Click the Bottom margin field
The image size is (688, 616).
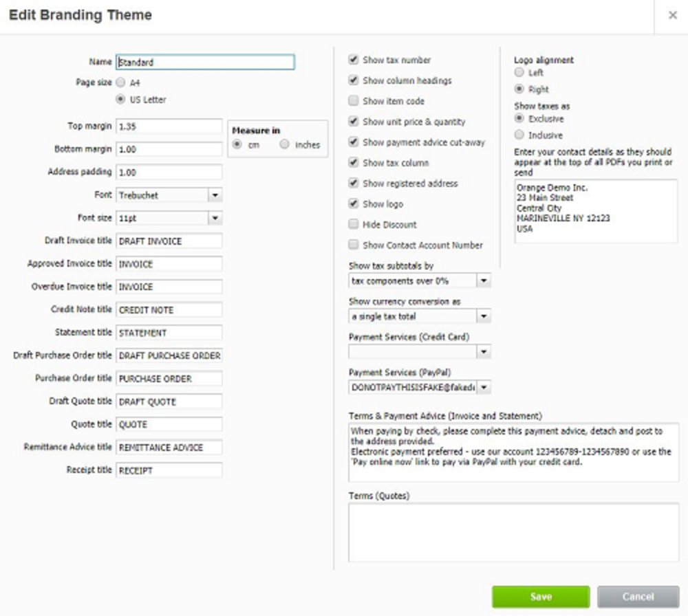(x=169, y=149)
